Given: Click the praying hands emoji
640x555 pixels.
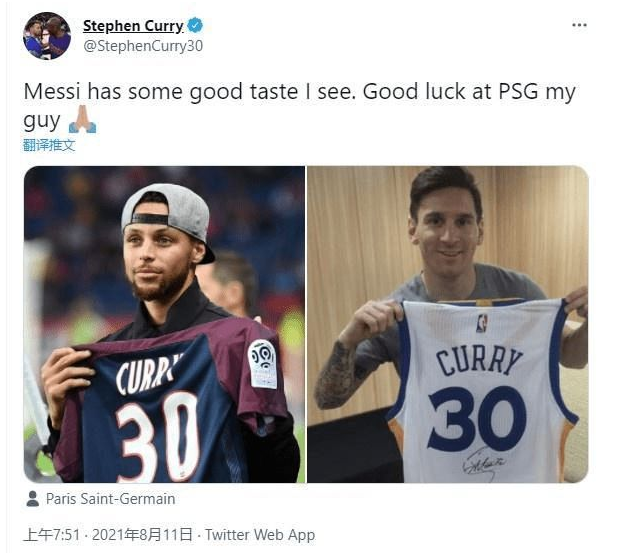Looking at the screenshot, I should (82, 120).
